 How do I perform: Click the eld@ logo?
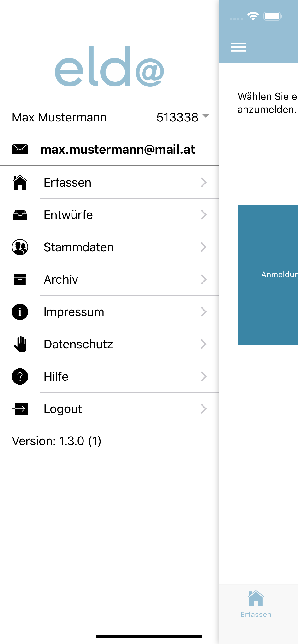(x=109, y=67)
